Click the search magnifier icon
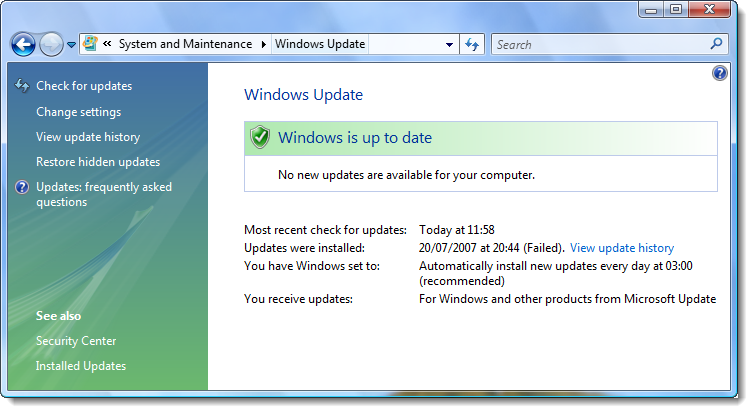753x413 pixels. 717,44
